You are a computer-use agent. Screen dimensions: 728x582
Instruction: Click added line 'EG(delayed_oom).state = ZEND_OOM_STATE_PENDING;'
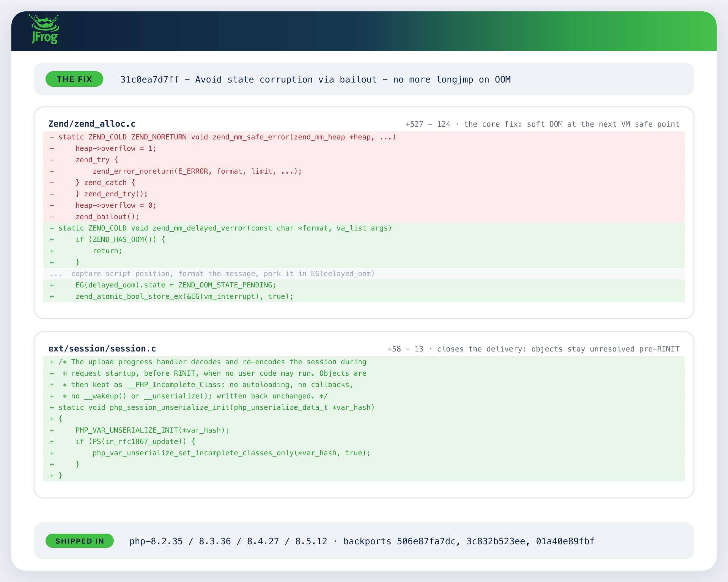click(x=364, y=285)
